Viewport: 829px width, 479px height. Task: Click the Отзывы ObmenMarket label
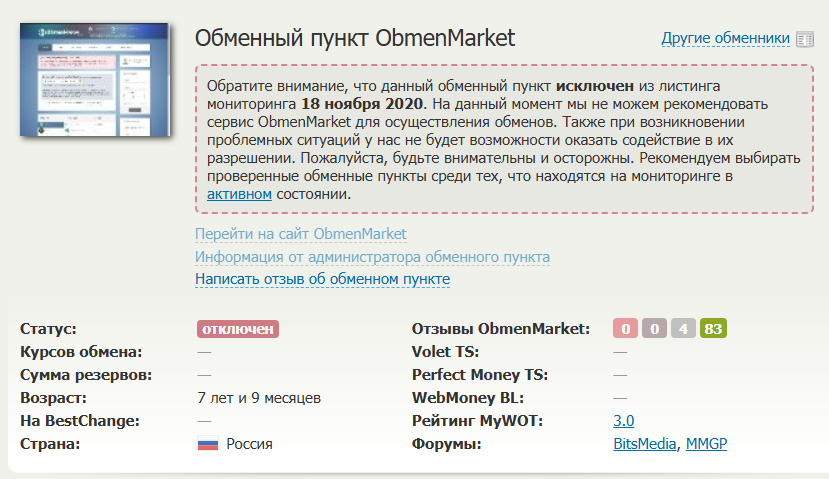tap(501, 329)
